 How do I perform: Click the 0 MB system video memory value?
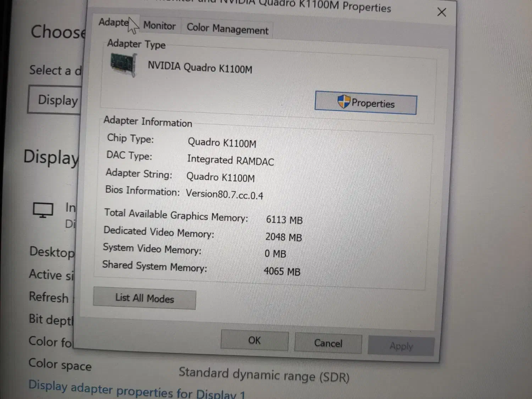276,254
